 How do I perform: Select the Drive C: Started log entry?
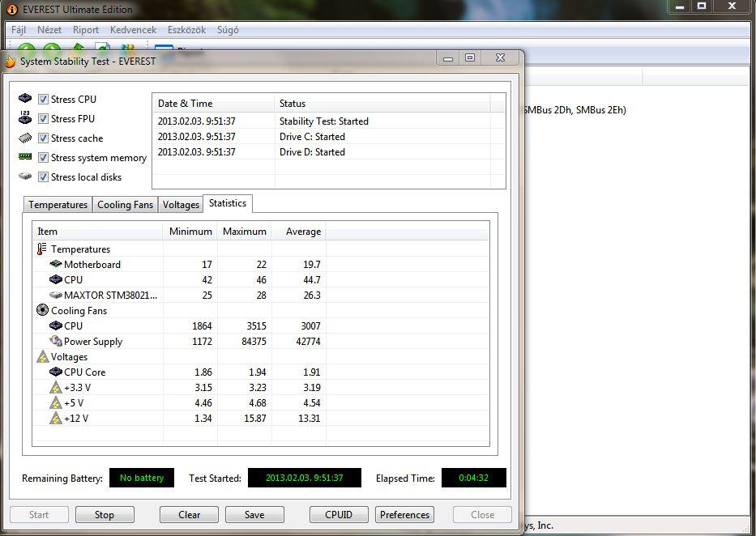click(x=313, y=137)
